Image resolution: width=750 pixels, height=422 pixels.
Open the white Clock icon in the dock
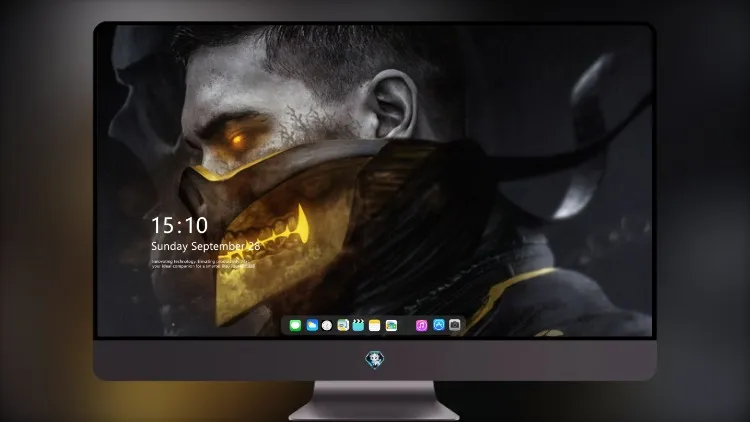(327, 325)
